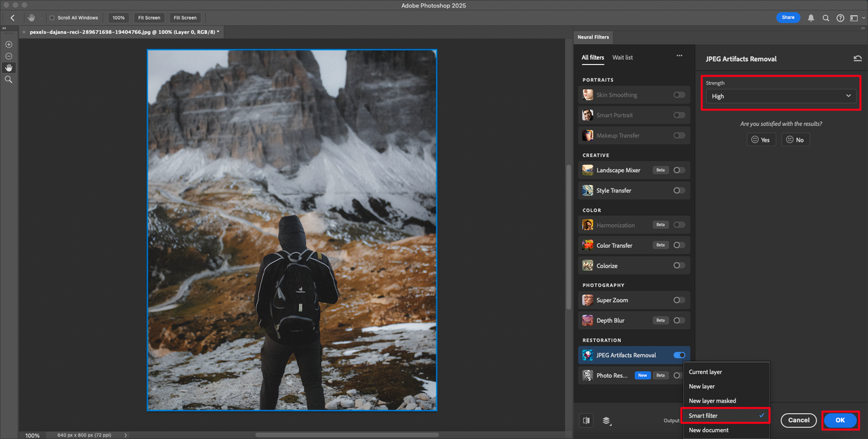Screen dimensions: 868x439
Task: Click the layer preview stack icon
Action: click(606, 421)
